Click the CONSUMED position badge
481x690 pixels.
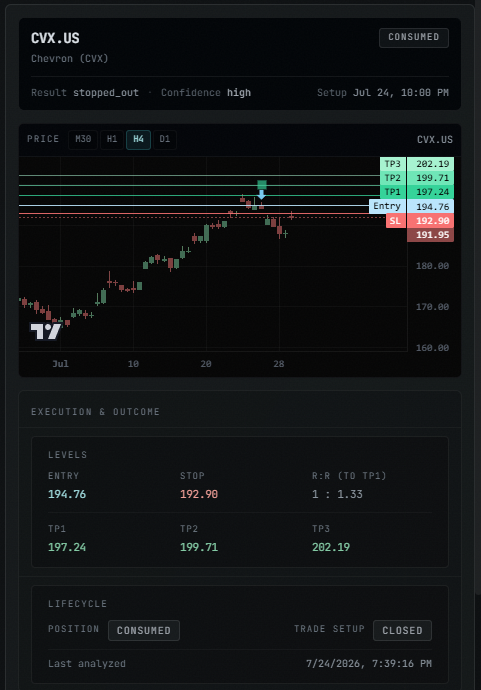[143, 630]
